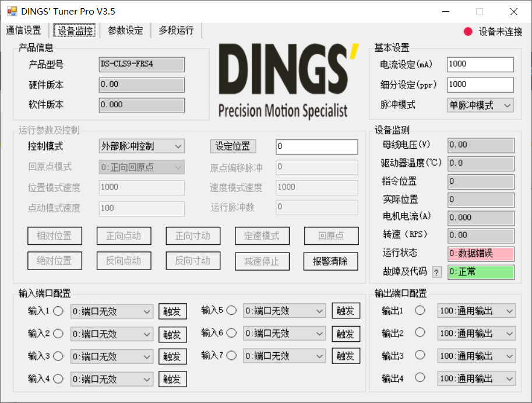Click the 指令位置 readout field
The height and width of the screenshot is (403, 532).
[x=481, y=181]
